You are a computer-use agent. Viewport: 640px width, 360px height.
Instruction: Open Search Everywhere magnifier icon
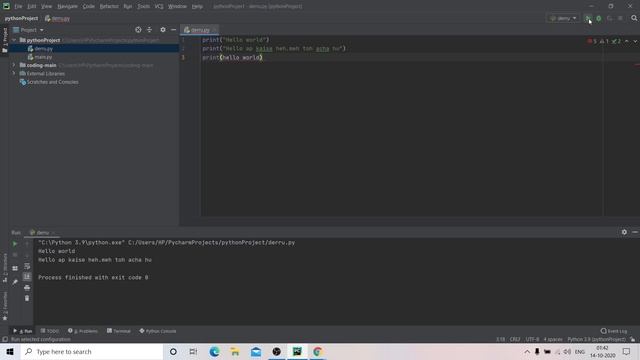point(634,18)
